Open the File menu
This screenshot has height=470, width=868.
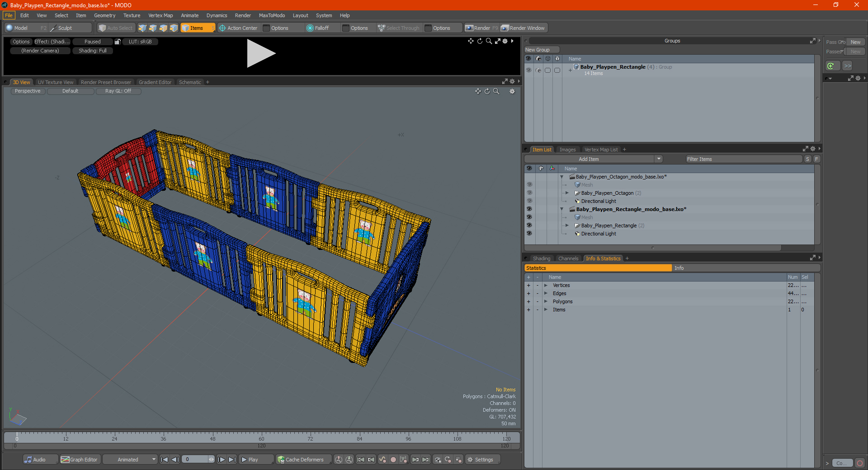pos(9,15)
